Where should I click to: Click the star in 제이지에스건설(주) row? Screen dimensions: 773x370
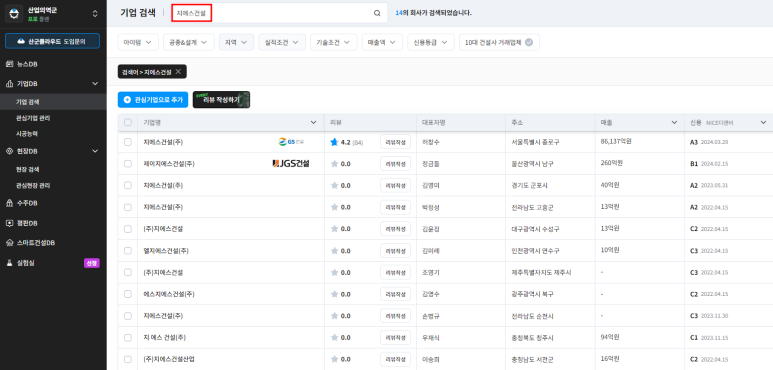[334, 164]
